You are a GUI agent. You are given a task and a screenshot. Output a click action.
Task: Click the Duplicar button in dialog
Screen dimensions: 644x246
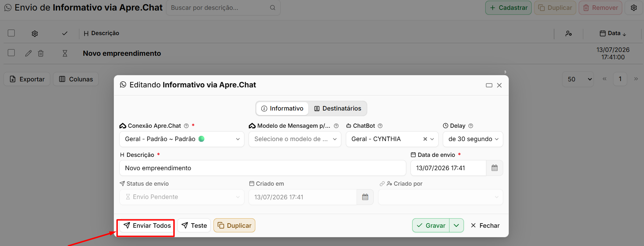(x=234, y=225)
